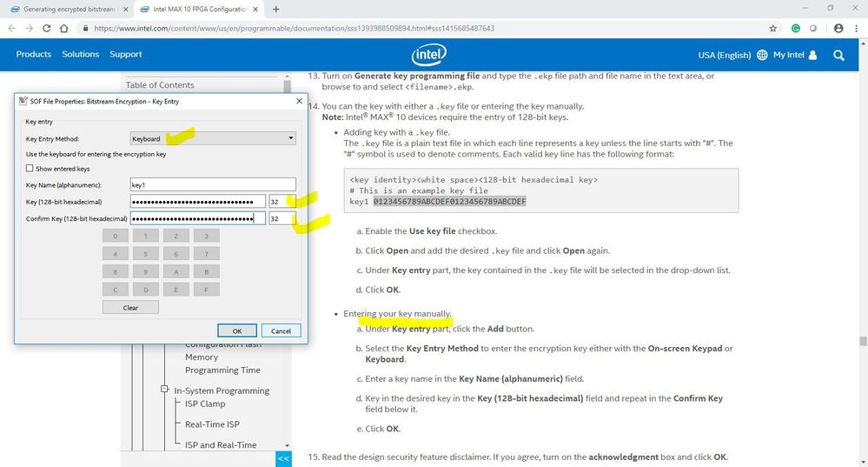Open Intel site search magnifier
This screenshot has height=467, width=868.
[838, 55]
